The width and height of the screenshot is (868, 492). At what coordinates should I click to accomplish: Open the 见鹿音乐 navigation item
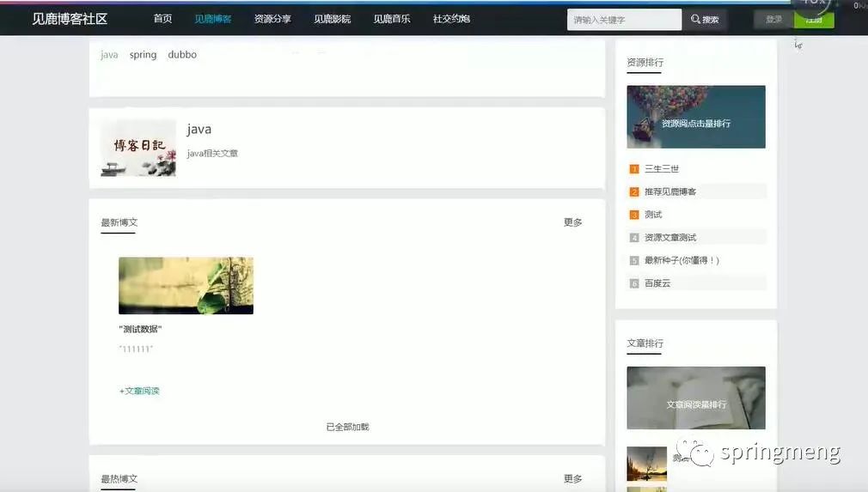coord(392,19)
